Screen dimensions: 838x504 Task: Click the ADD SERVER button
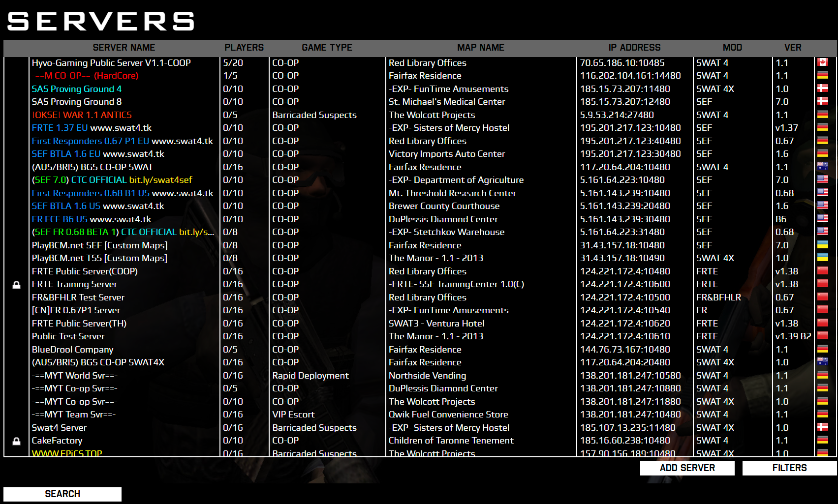pos(687,468)
